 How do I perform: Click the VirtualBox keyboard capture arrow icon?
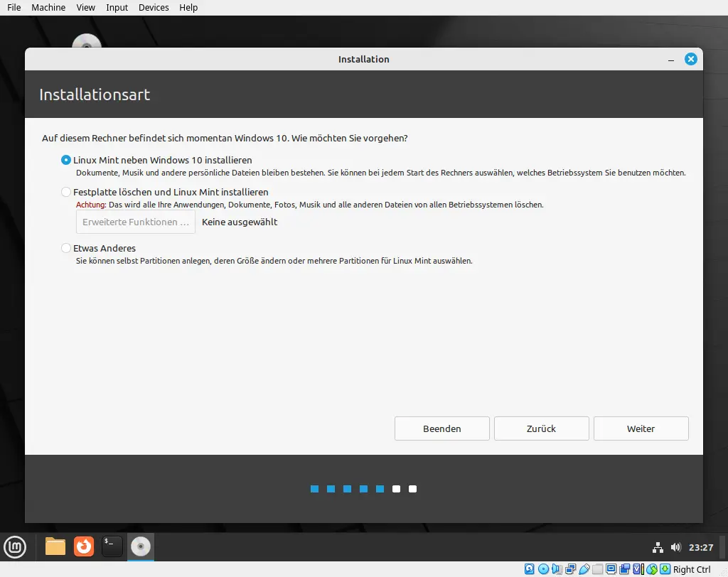(665, 569)
